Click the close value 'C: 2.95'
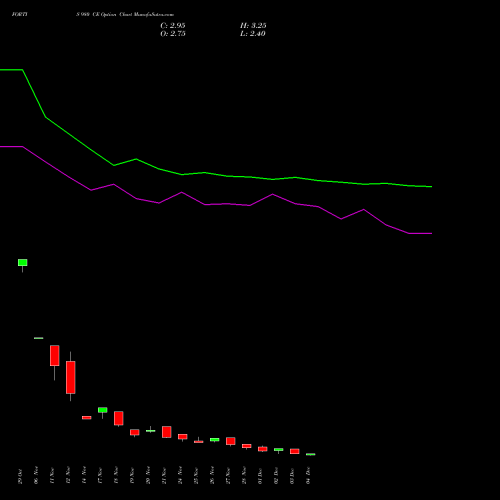 [173, 26]
